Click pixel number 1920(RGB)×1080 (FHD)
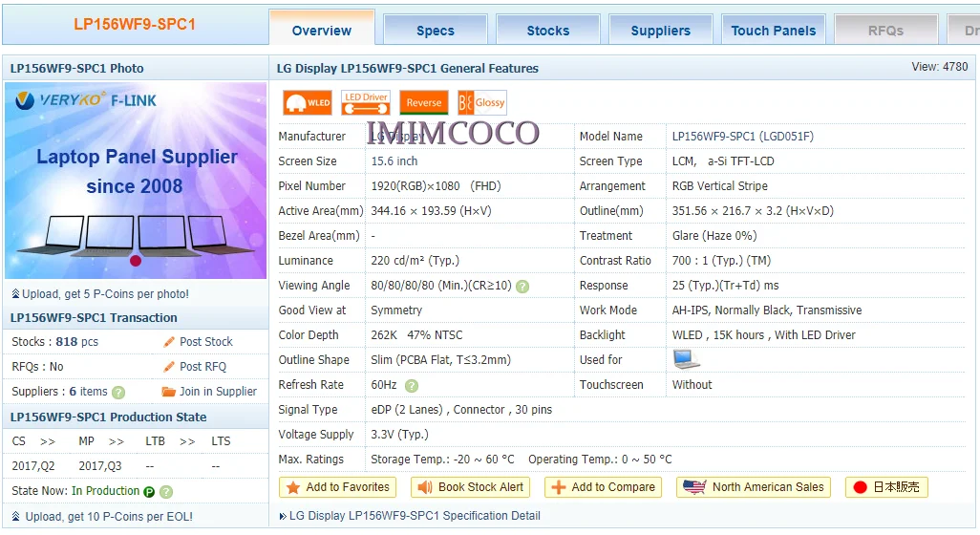 pyautogui.click(x=437, y=186)
